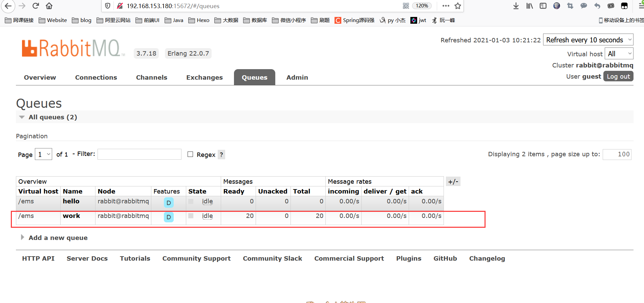Open the browser home page icon

[x=49, y=6]
